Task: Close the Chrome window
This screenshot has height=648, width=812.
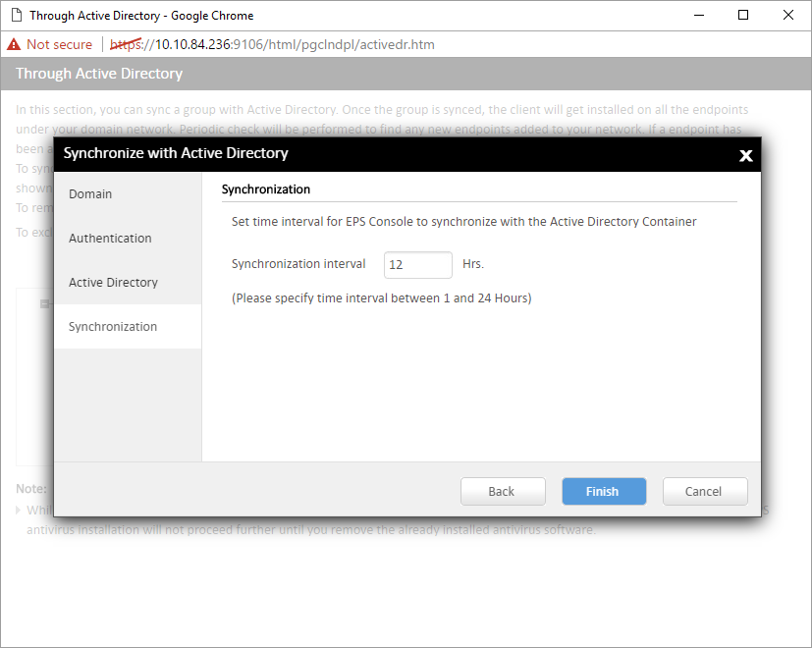Action: 788,15
